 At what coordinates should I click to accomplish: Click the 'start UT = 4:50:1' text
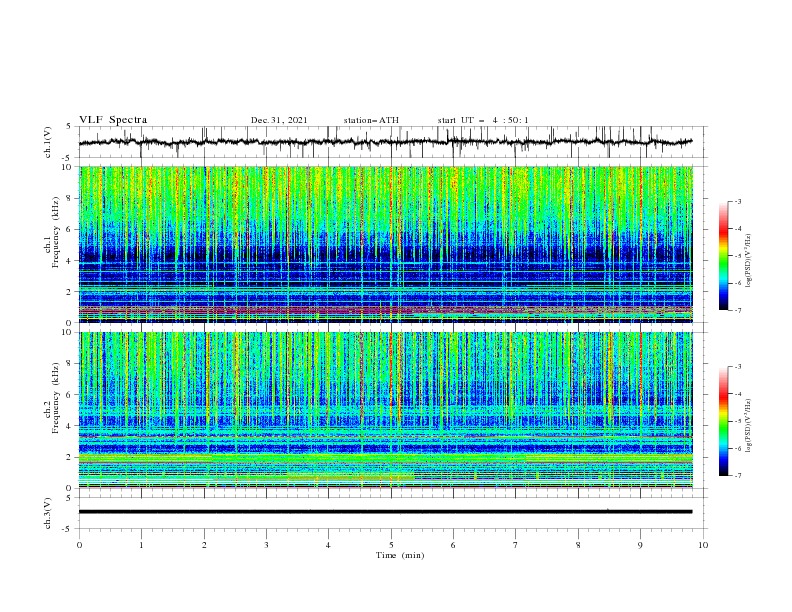click(x=483, y=120)
